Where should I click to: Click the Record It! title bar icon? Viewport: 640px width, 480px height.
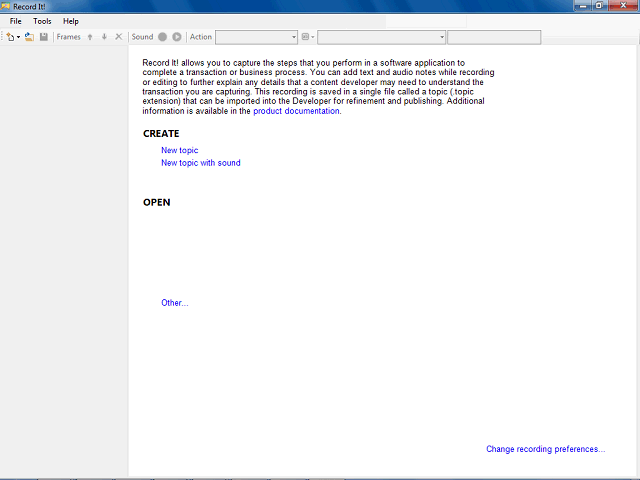5,6
